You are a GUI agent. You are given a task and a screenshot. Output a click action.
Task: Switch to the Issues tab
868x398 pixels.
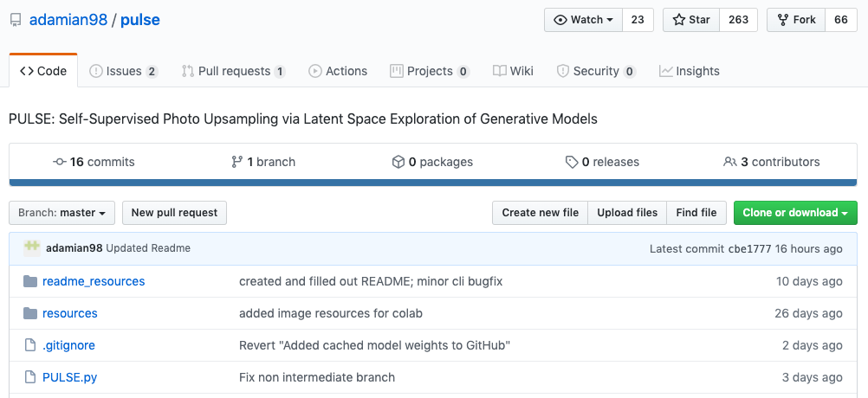pyautogui.click(x=124, y=71)
